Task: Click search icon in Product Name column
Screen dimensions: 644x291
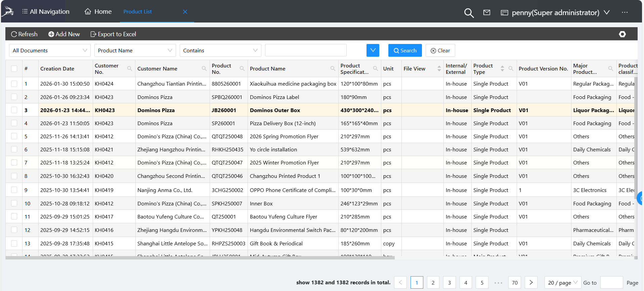Action: coord(333,68)
